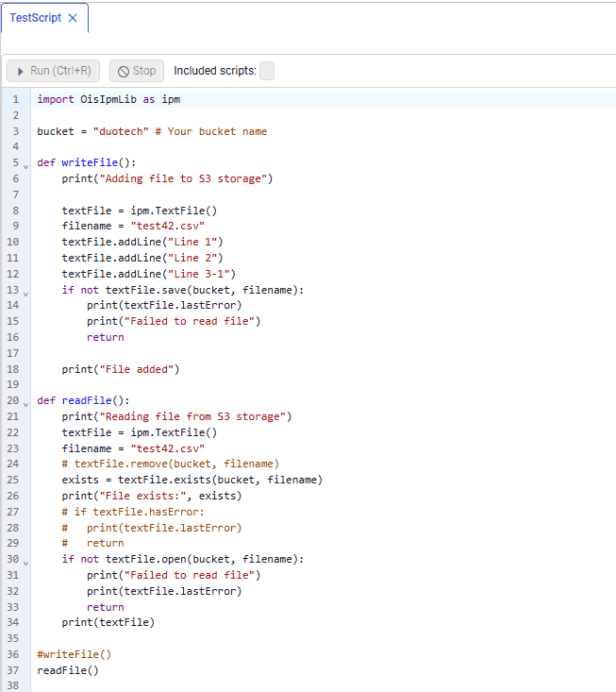Collapse the if block on line 13

pyautogui.click(x=25, y=294)
